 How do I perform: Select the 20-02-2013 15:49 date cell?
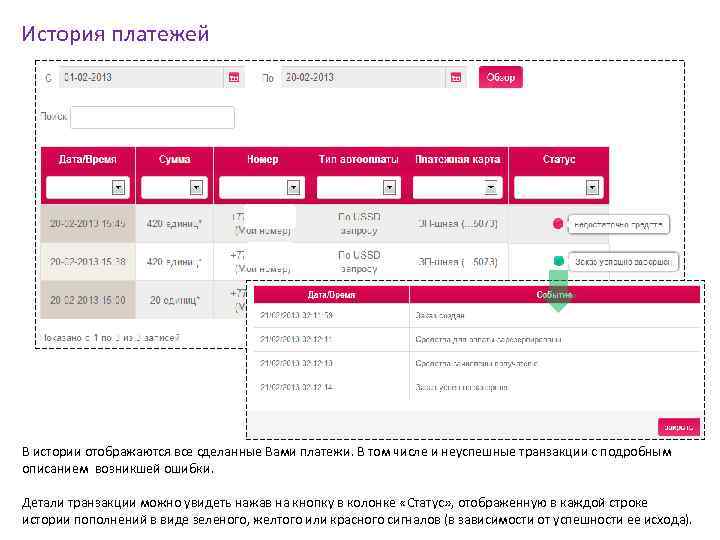pyautogui.click(x=88, y=224)
